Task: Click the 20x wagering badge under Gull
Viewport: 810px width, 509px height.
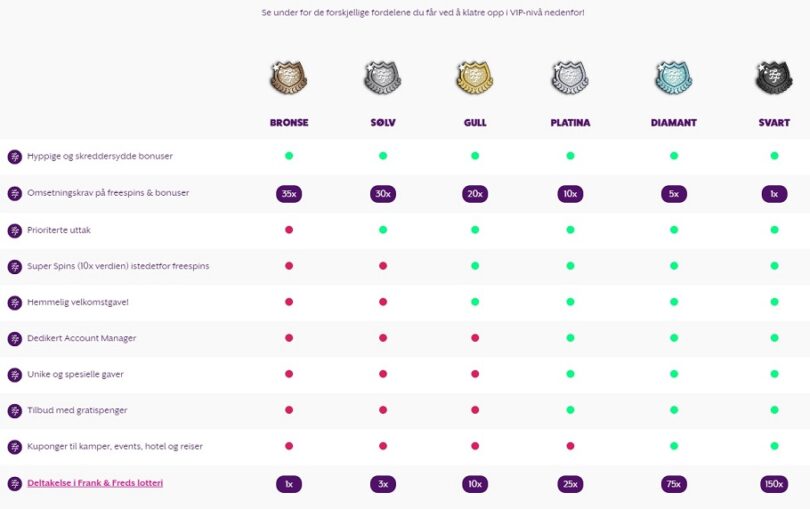Action: click(475, 194)
